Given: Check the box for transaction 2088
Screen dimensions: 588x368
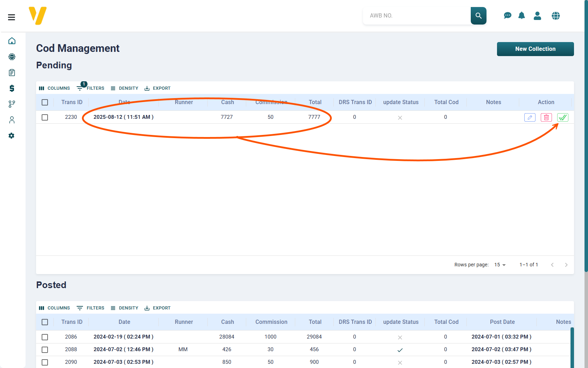Looking at the screenshot, I should 45,350.
